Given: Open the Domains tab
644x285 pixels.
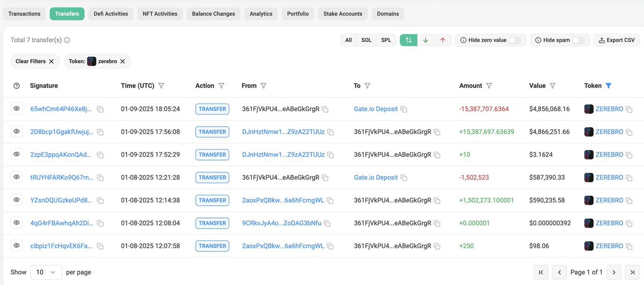Looking at the screenshot, I should (x=388, y=14).
